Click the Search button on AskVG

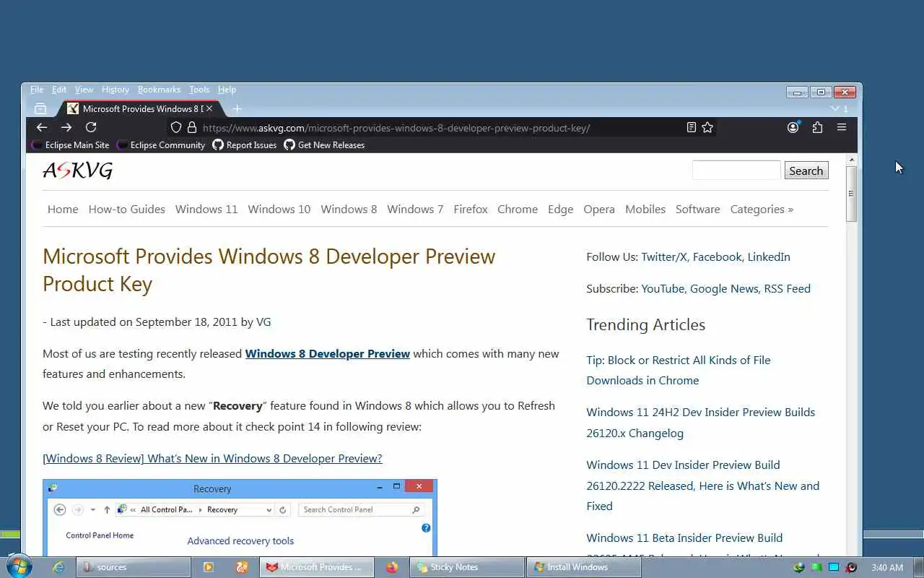(806, 171)
